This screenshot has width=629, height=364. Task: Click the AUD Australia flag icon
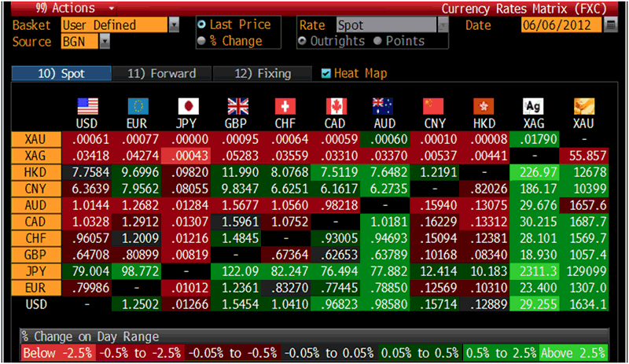click(385, 106)
